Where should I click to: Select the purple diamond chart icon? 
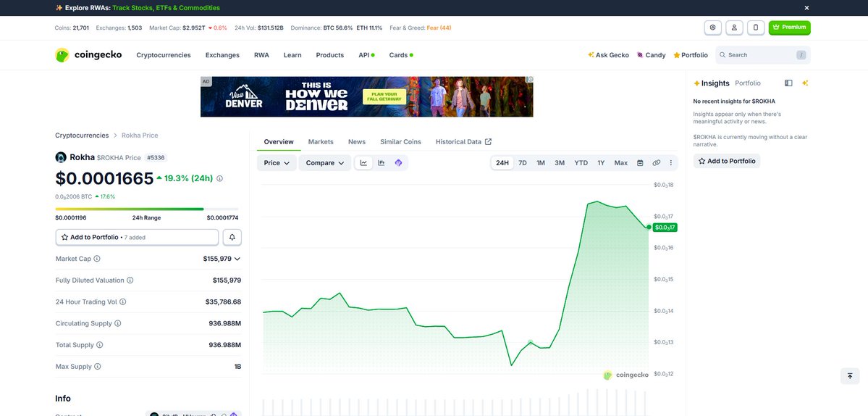399,163
